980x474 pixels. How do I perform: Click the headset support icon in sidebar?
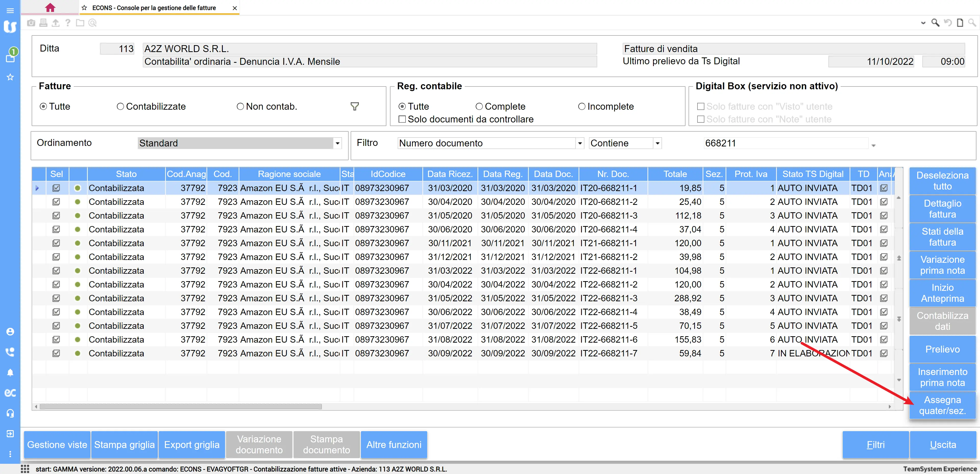coord(10,413)
